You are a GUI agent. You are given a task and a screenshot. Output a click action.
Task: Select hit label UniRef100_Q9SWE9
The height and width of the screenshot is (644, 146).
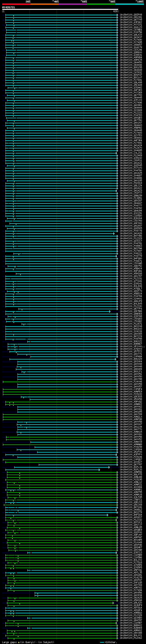point(131,530)
